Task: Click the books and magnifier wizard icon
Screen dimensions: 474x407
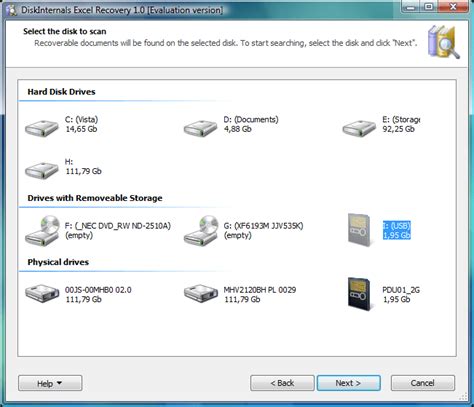Action: (443, 41)
